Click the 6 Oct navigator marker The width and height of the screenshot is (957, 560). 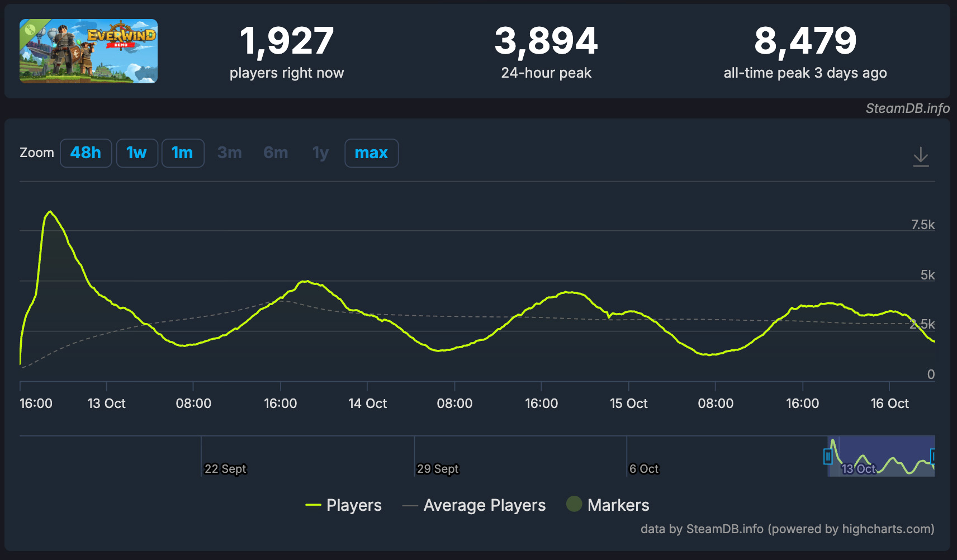pyautogui.click(x=644, y=469)
